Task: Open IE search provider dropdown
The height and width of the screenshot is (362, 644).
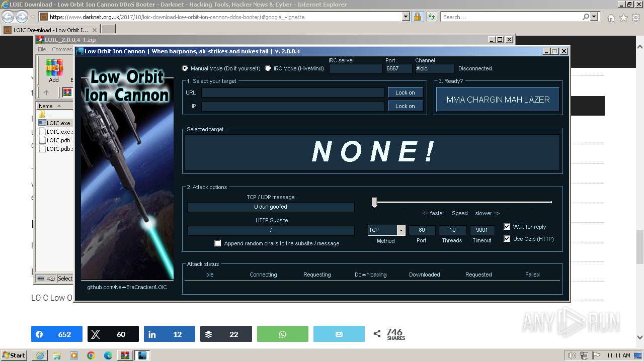Action: pyautogui.click(x=594, y=17)
